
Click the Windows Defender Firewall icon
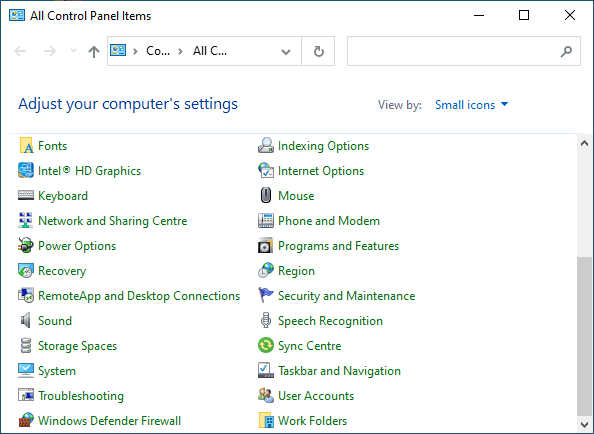(26, 421)
